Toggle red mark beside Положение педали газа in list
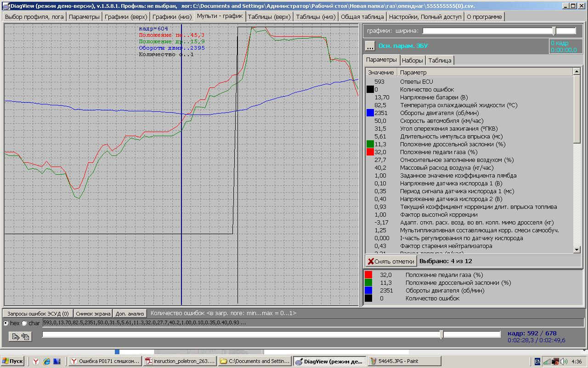Image resolution: width=588 pixels, height=368 pixels. click(x=370, y=152)
